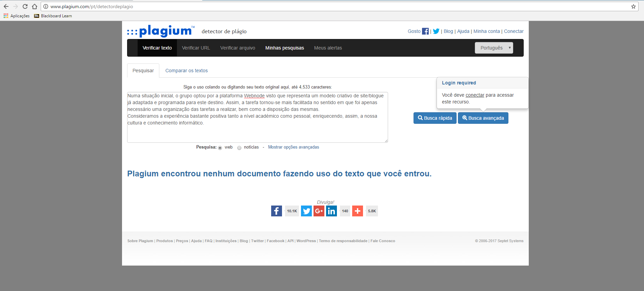Select the noticias radio button
The height and width of the screenshot is (291, 644).
239,148
